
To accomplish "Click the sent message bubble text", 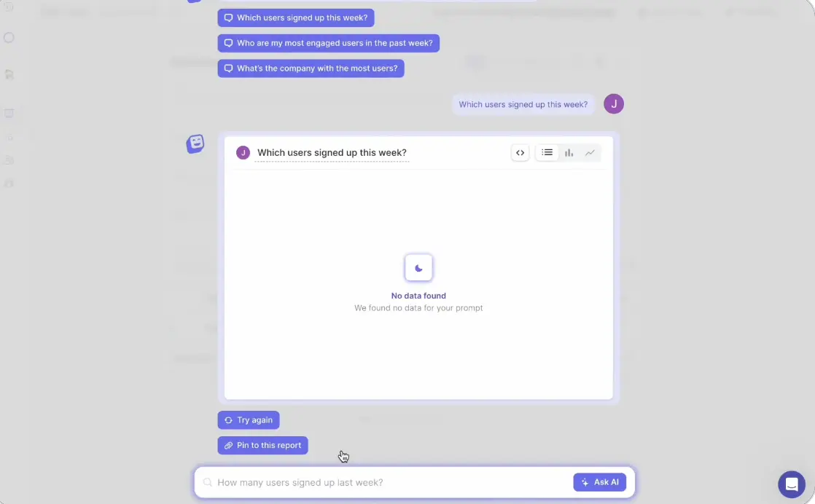I will [x=523, y=104].
